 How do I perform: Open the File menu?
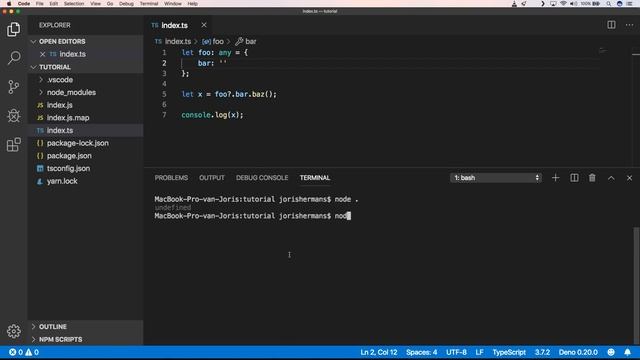(40, 3)
